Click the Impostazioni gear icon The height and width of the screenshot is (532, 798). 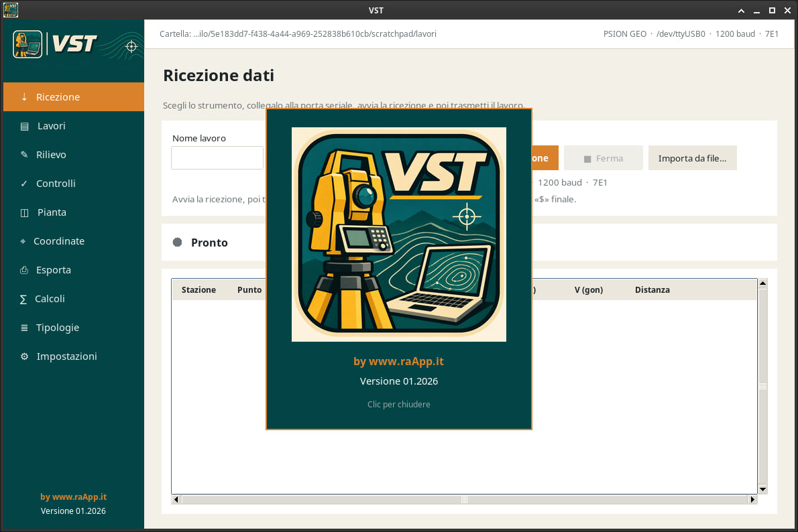(x=24, y=356)
